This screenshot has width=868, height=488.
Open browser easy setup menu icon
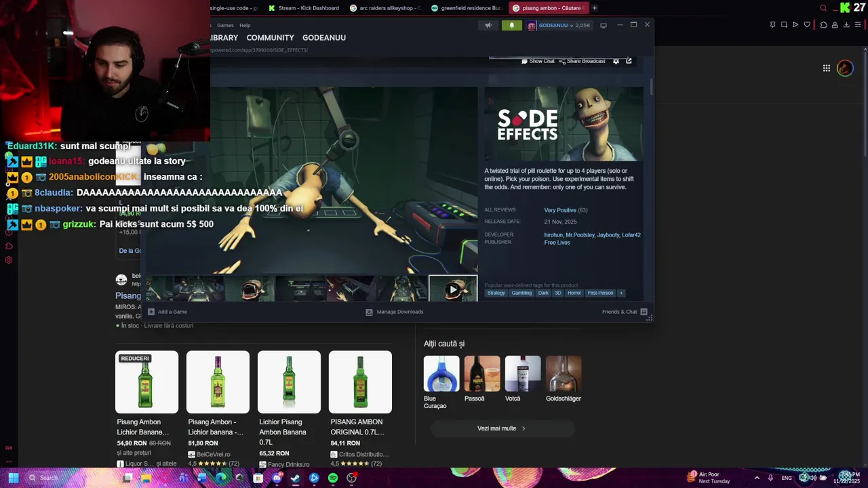[x=858, y=25]
